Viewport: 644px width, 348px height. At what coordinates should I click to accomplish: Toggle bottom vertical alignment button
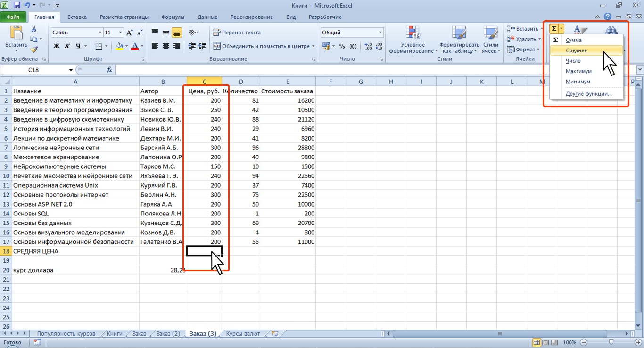[177, 33]
